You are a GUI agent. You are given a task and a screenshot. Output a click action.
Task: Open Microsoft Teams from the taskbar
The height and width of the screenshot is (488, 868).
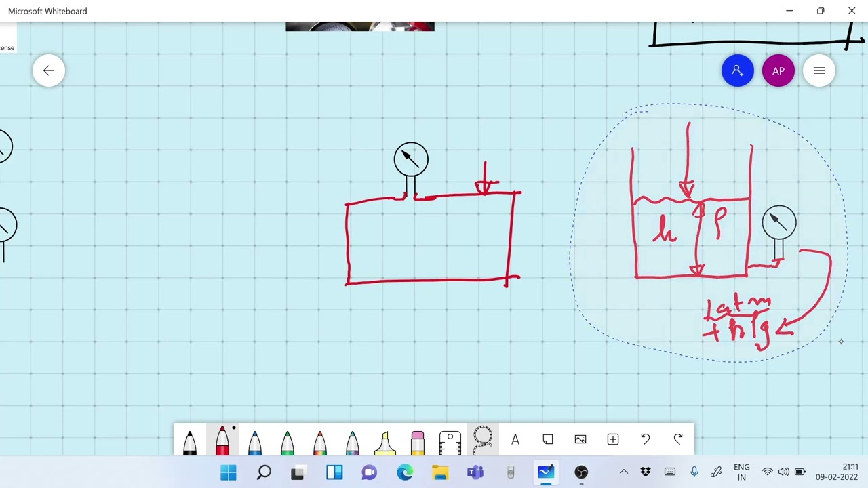pos(475,472)
